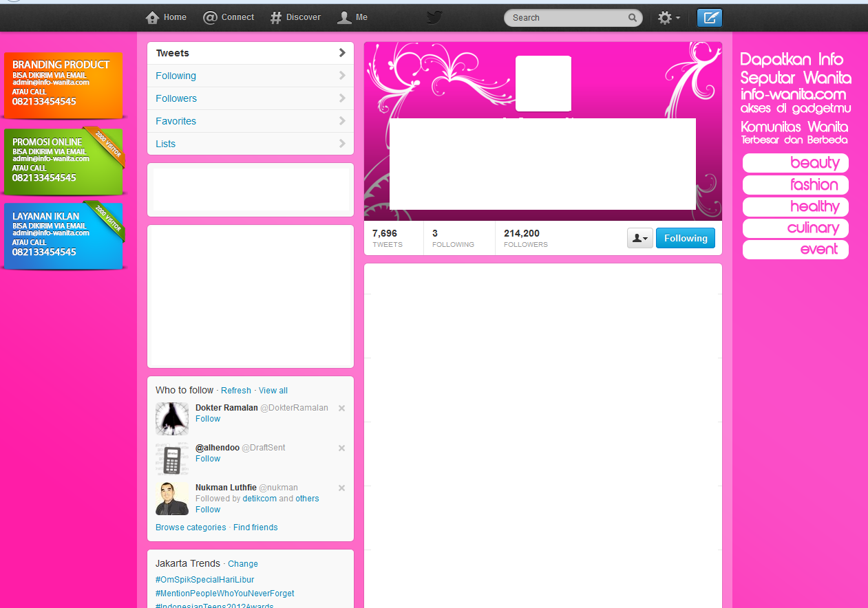This screenshot has width=868, height=608.
Task: Click inside the Search input field
Action: click(564, 17)
